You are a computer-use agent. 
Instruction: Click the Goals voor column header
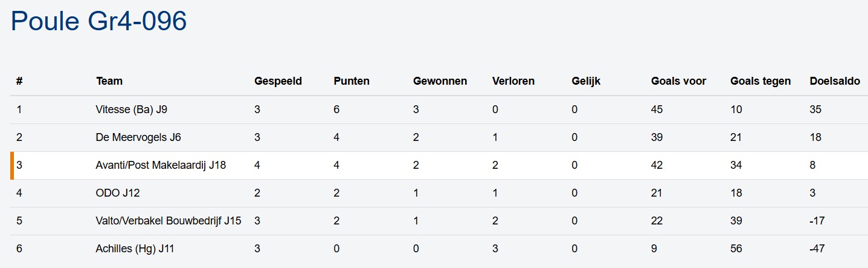click(678, 81)
